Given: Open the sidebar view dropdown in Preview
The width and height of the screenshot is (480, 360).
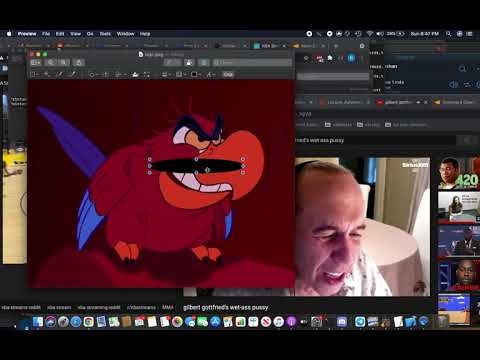Looking at the screenshot, I should coord(35,62).
